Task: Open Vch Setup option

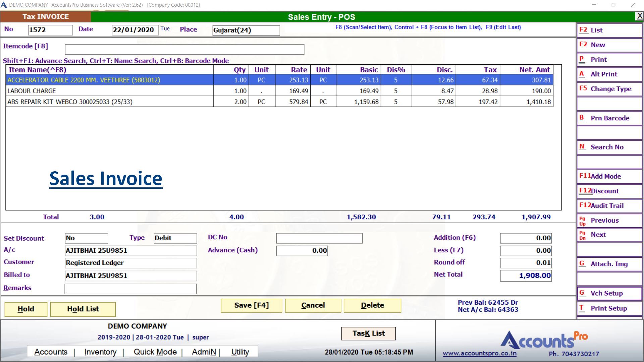Action: [x=609, y=293]
